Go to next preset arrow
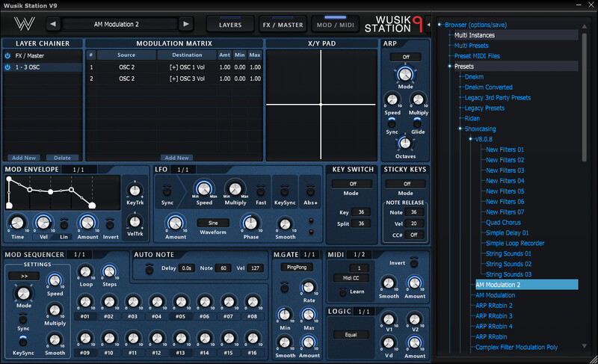Viewport: 598px width, 364px height. (185, 24)
